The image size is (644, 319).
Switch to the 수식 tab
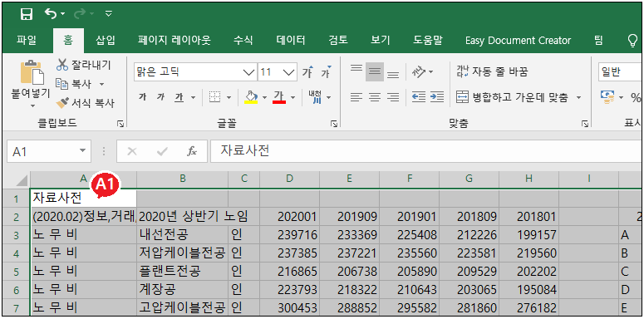243,40
